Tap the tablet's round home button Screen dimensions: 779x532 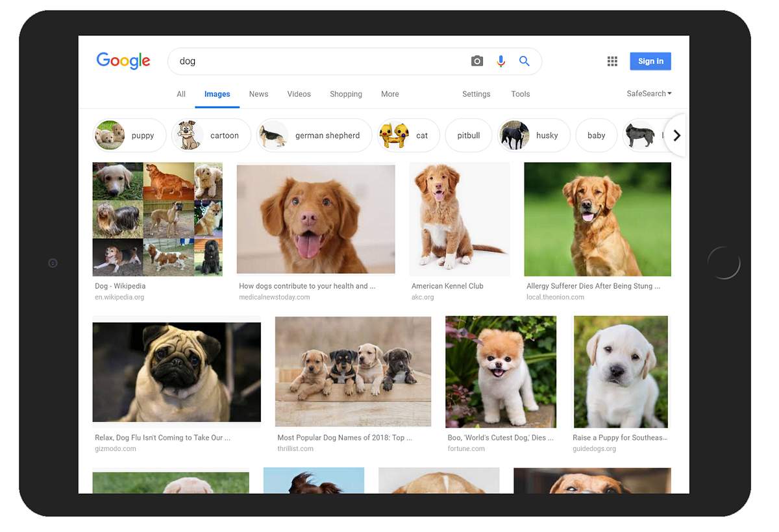(x=724, y=263)
